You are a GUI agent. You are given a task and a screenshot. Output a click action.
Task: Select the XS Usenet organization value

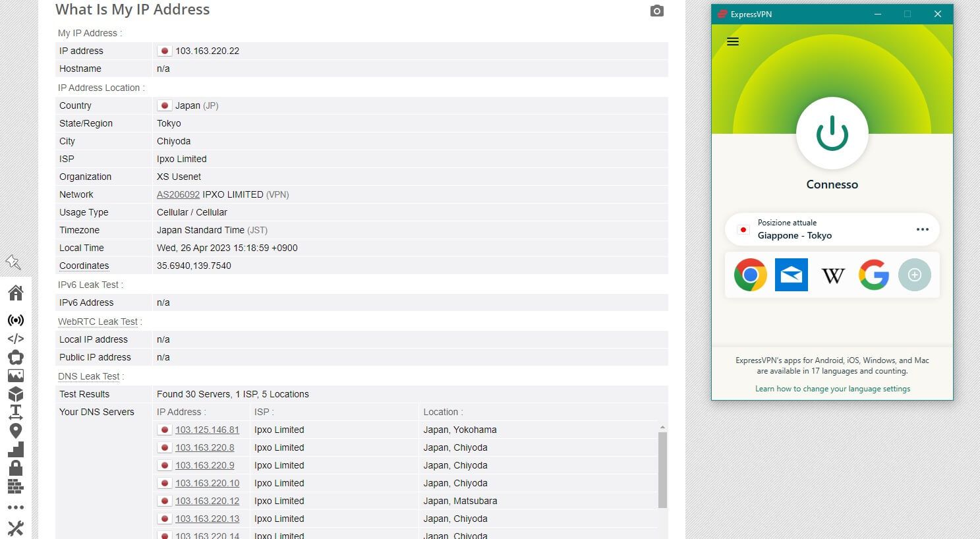pos(179,177)
